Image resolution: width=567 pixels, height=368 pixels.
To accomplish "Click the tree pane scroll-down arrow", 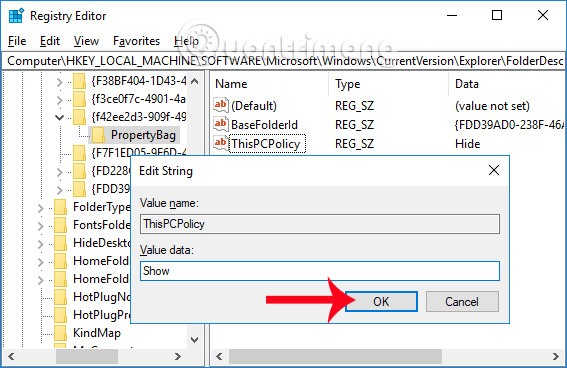I will click(195, 339).
